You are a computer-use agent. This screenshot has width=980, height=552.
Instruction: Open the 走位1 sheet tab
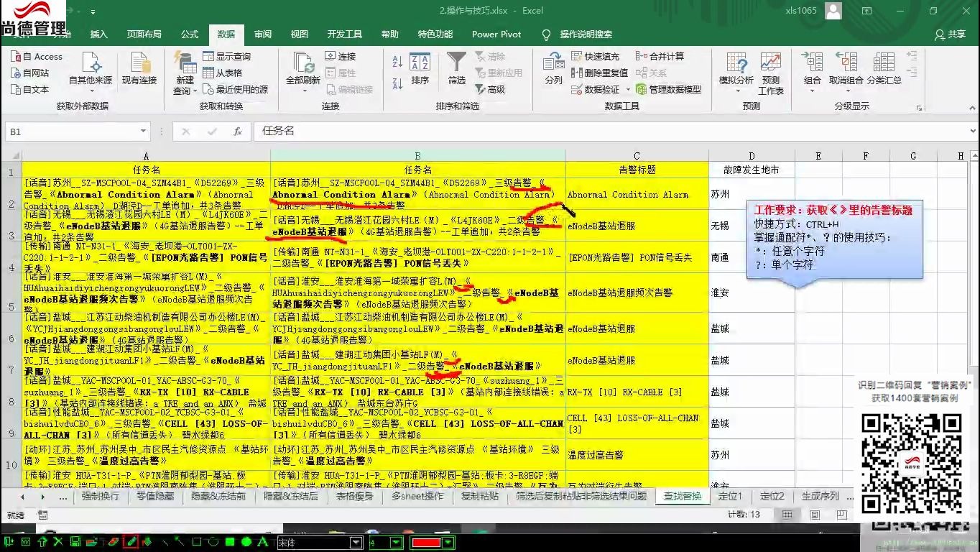pyautogui.click(x=731, y=496)
